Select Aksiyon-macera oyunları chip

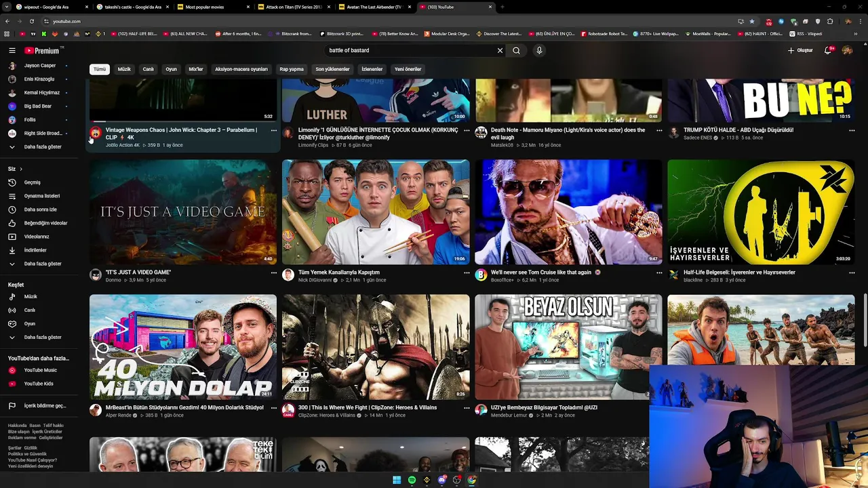coord(241,69)
